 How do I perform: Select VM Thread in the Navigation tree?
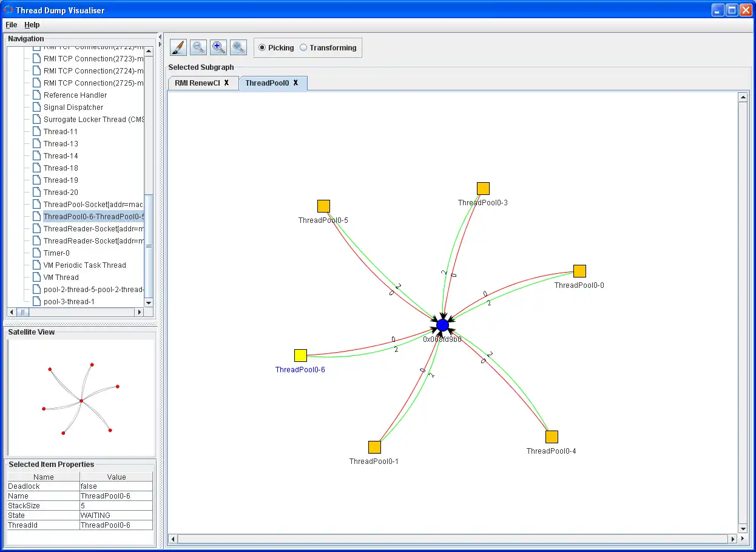(x=61, y=278)
